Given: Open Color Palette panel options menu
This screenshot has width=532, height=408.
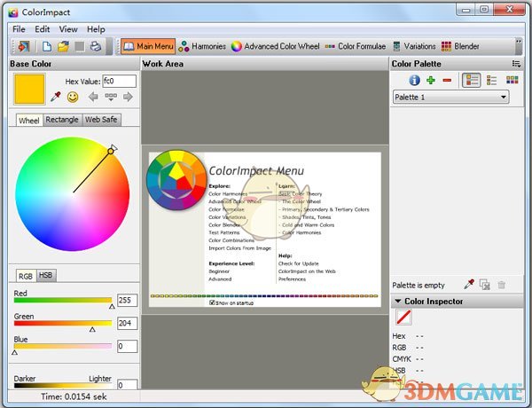Looking at the screenshot, I should tap(516, 64).
